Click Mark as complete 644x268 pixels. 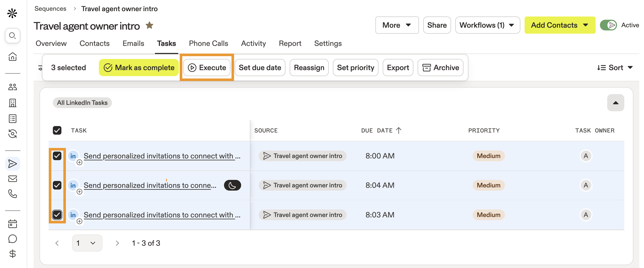coord(138,67)
